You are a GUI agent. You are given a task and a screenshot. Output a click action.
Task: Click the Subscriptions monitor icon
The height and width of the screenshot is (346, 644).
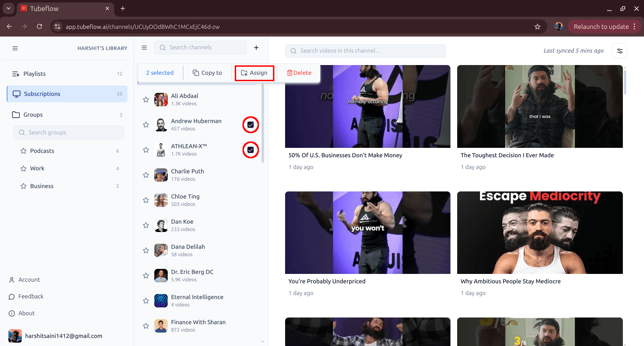click(x=16, y=94)
